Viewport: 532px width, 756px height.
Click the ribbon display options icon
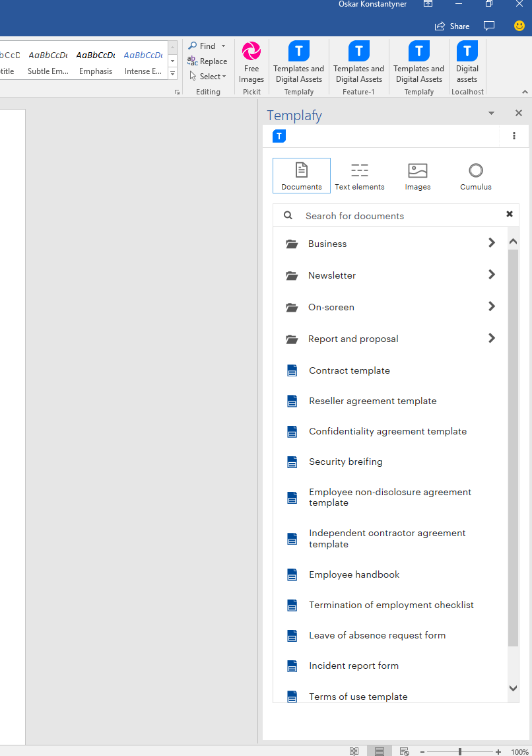[428, 4]
